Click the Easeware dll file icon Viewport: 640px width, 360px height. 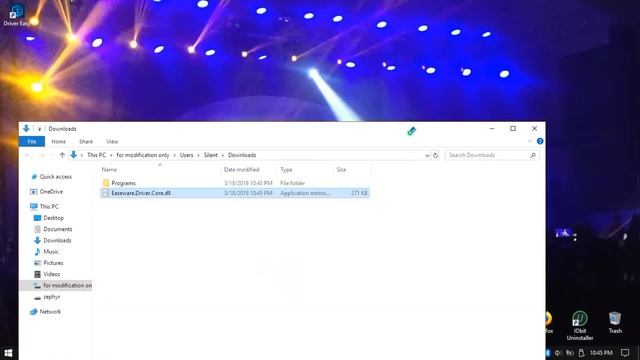106,193
